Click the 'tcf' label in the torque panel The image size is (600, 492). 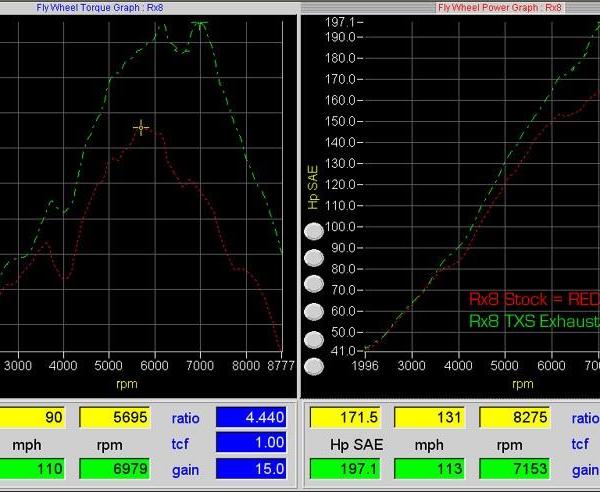coord(180,444)
